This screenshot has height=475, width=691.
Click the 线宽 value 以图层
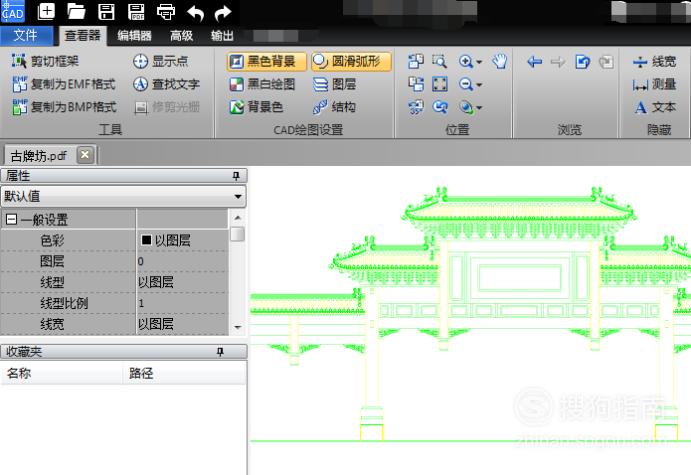click(x=182, y=324)
